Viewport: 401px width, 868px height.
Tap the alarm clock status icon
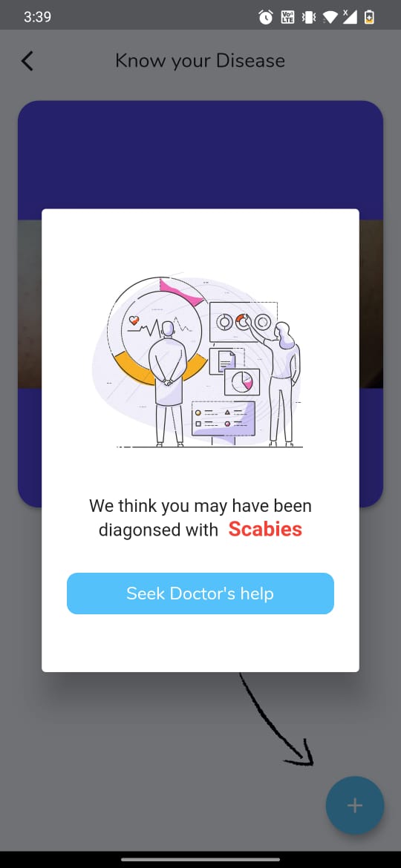pos(266,17)
